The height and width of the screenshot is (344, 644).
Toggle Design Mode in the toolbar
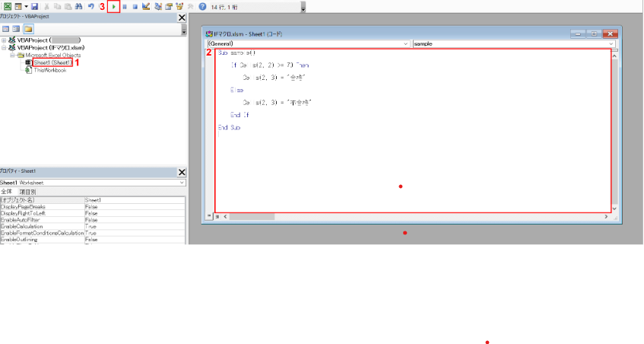(x=145, y=6)
